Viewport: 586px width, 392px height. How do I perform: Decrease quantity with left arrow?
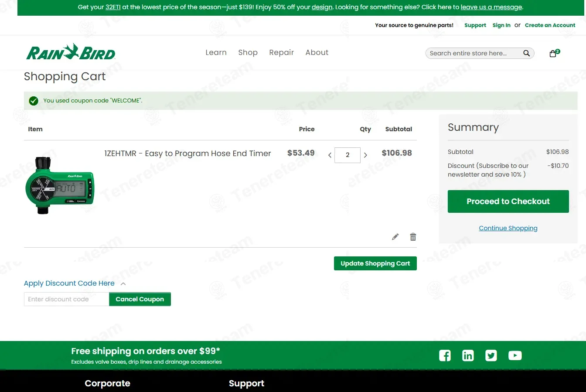click(x=330, y=155)
